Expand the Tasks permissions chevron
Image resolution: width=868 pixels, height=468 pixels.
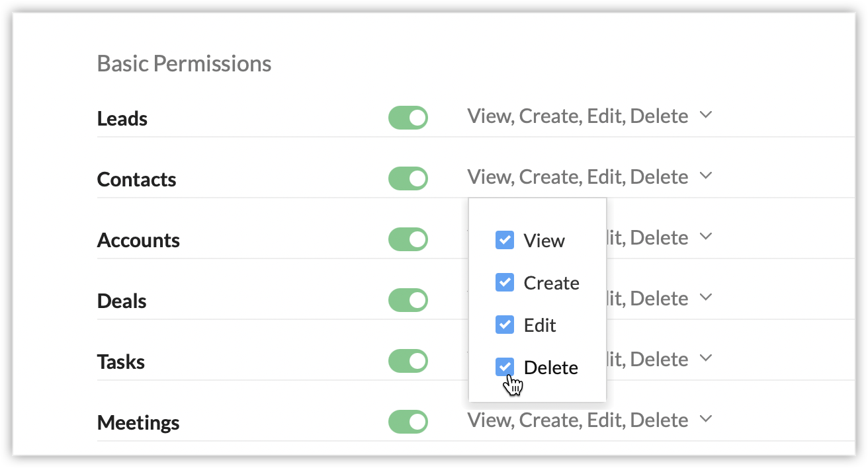click(706, 358)
